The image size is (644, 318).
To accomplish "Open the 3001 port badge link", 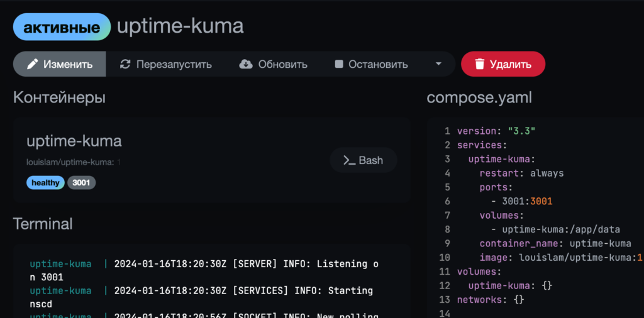I will click(x=81, y=183).
